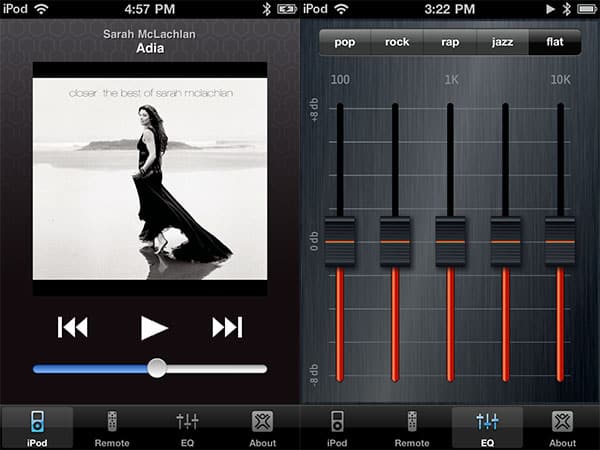This screenshot has width=600, height=450.
Task: Tap the 4:57 PM clock
Action: (x=150, y=9)
